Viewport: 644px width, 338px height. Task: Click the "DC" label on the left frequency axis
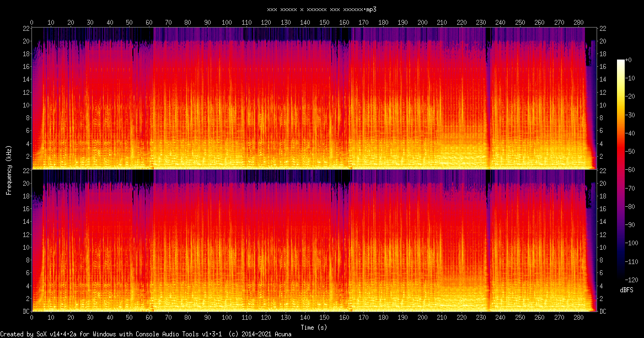pyautogui.click(x=26, y=312)
